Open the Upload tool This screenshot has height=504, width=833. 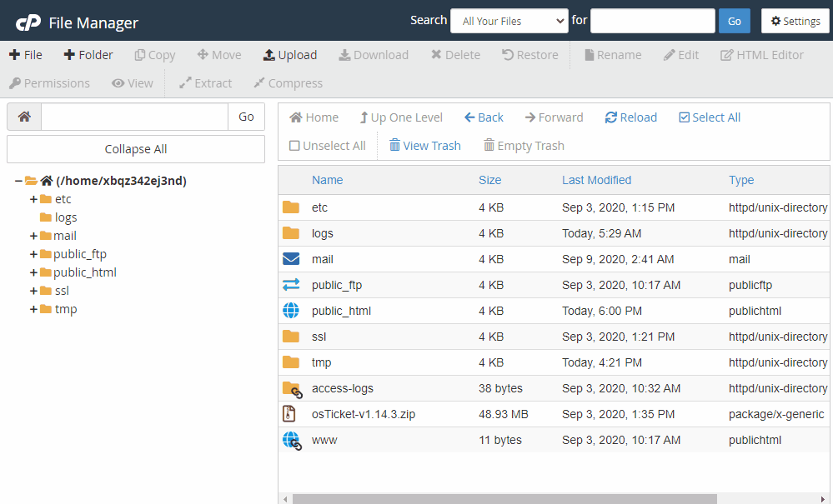click(x=290, y=55)
